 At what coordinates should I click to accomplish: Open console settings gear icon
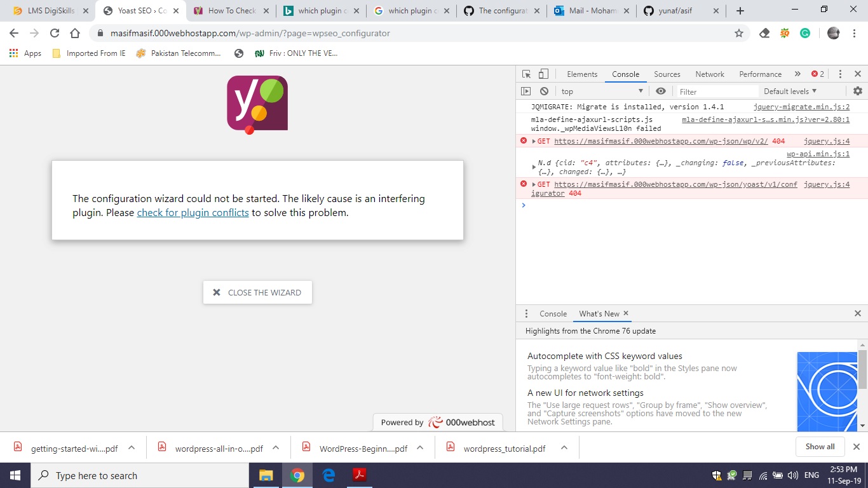858,91
